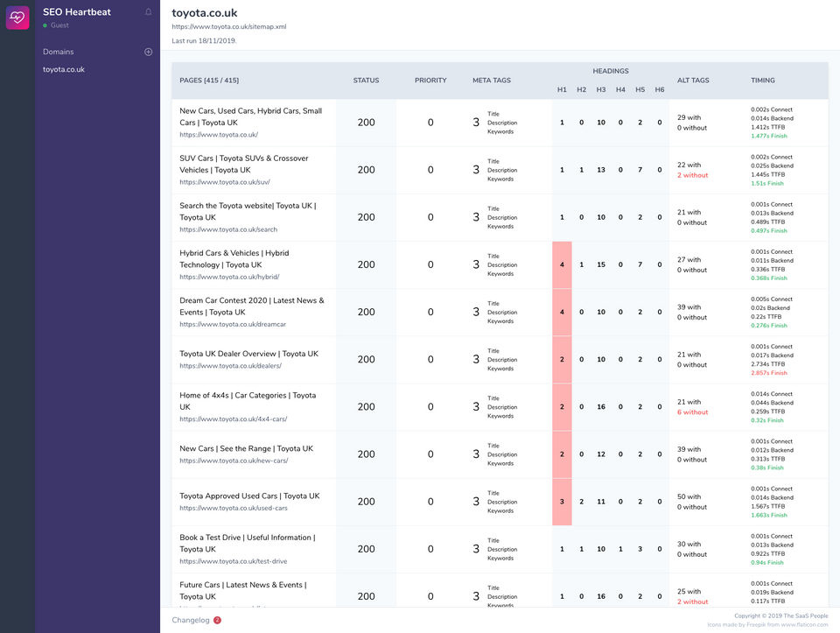The height and width of the screenshot is (633, 840).
Task: Click '2 without' alt tags in SUV Cars row
Action: click(x=692, y=175)
